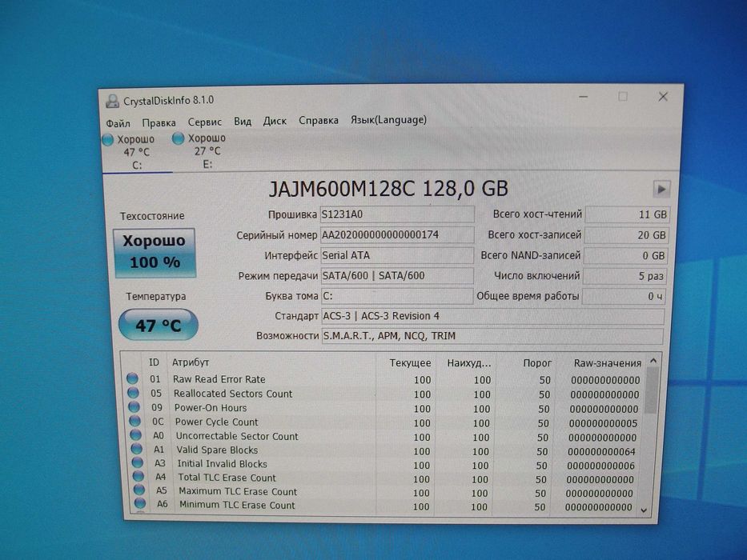This screenshot has height=560, width=747.
Task: Select the E: disk tab at 27 °C
Action: [207, 151]
